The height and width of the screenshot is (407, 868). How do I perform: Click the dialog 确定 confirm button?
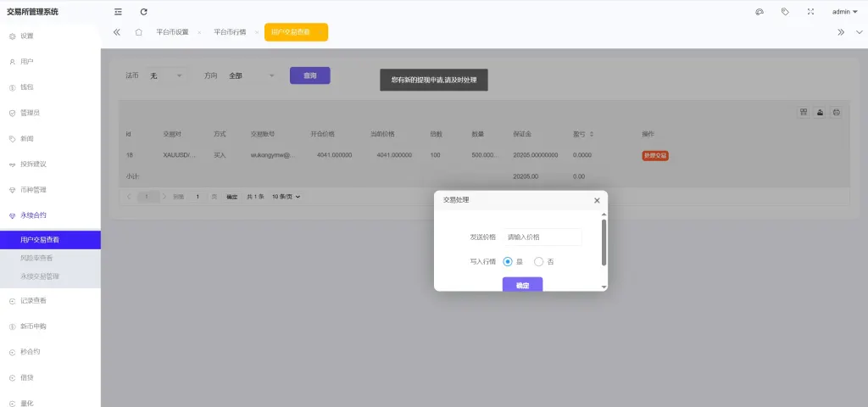(522, 285)
